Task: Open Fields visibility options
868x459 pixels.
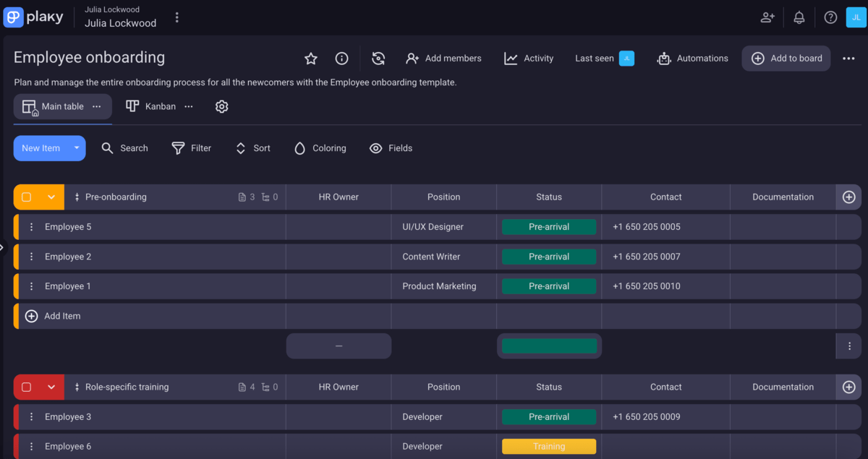Action: point(391,148)
